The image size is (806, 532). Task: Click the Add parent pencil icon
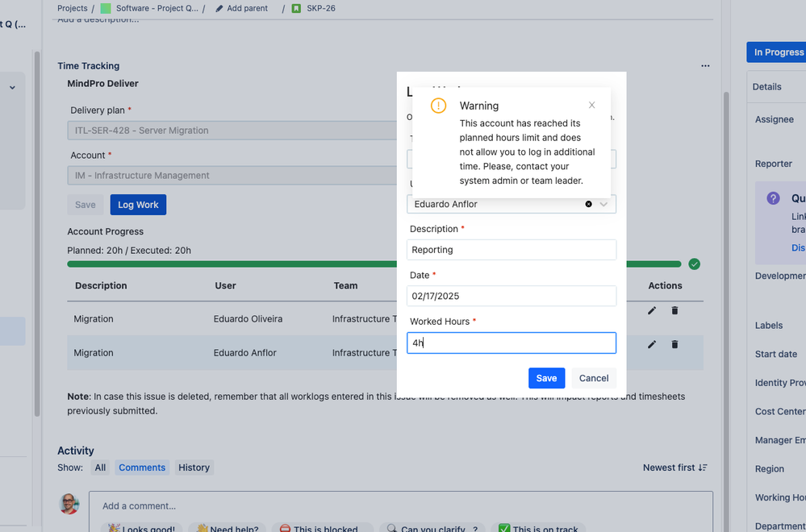click(x=219, y=8)
